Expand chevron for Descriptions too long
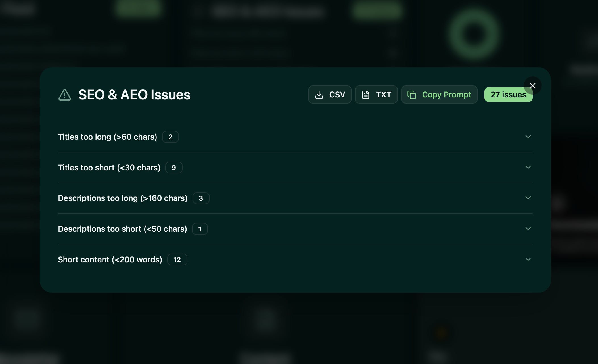598x364 pixels. point(528,198)
